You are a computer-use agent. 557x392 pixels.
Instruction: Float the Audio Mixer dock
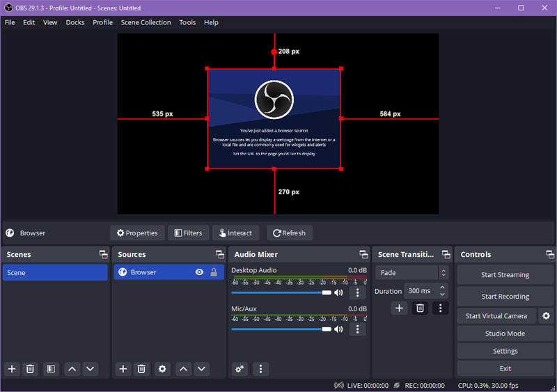click(363, 254)
